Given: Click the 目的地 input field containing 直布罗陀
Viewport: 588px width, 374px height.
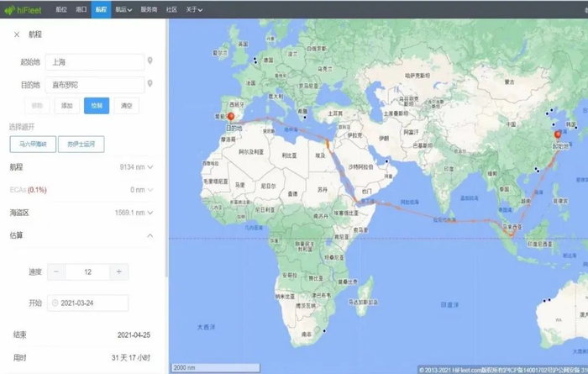Looking at the screenshot, I should click(x=95, y=85).
